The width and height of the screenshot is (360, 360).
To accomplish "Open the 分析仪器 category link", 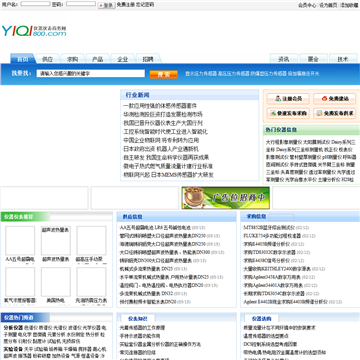I will (x=13, y=328).
